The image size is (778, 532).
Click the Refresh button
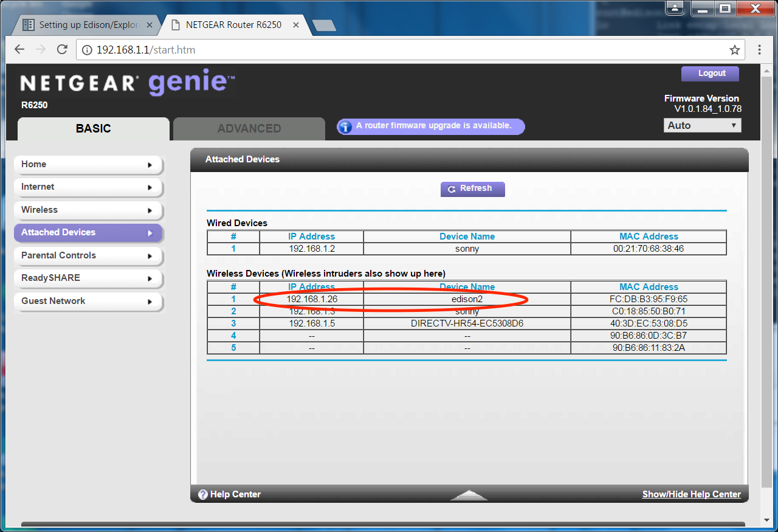[x=472, y=188]
